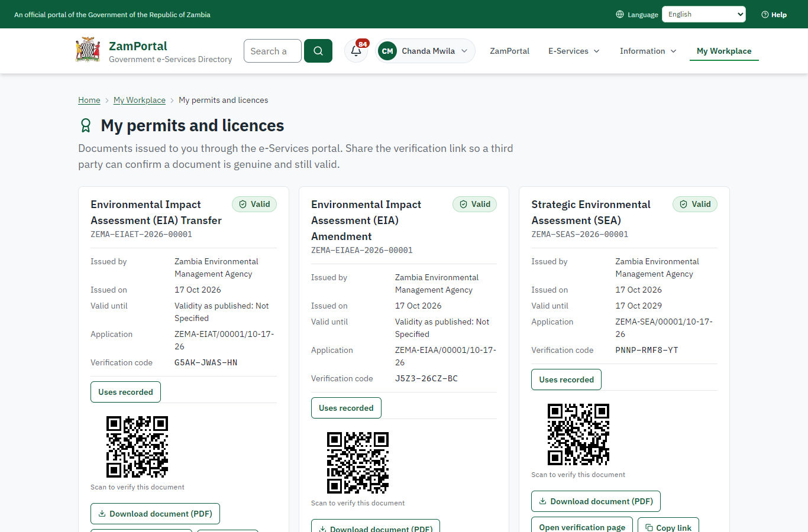Click reference number ZEMA-EIAEA-2026-00001
The height and width of the screenshot is (532, 808).
coord(362,250)
